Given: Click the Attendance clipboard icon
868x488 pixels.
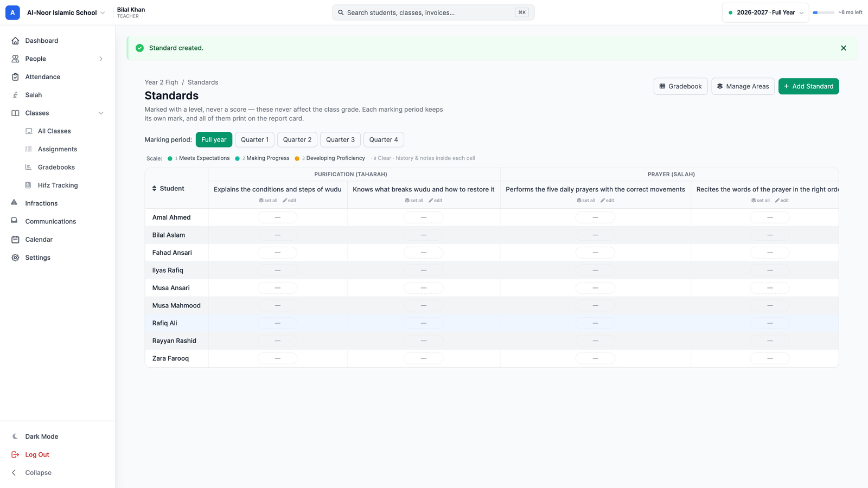Looking at the screenshot, I should pyautogui.click(x=15, y=77).
